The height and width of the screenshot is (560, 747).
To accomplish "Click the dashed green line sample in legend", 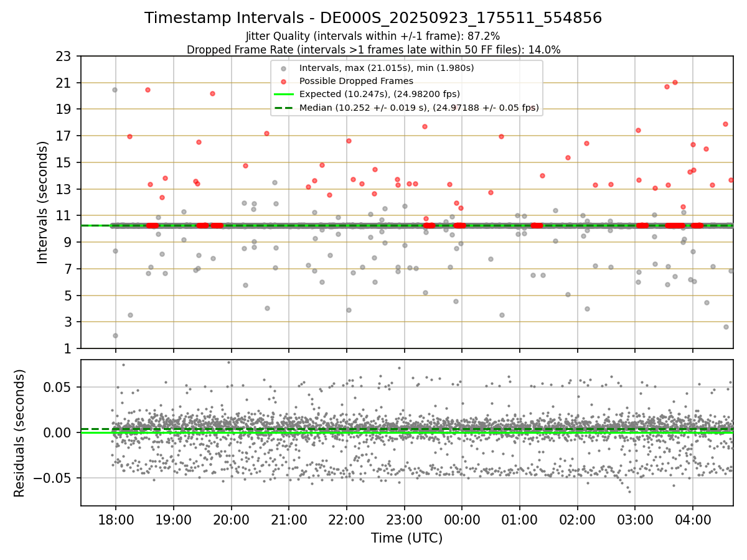I will click(x=283, y=108).
